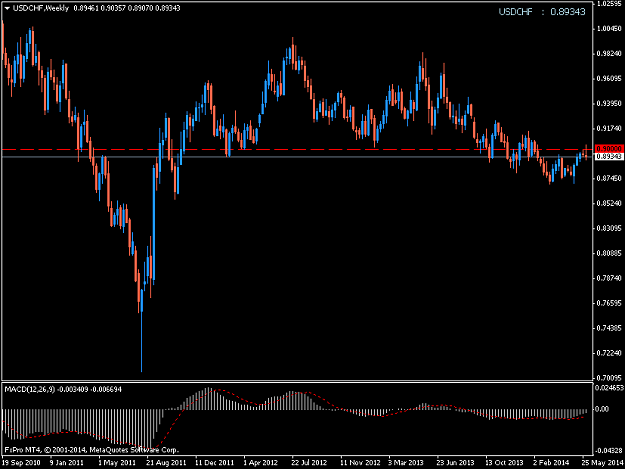Click the 0.85240 price axis label

tap(609, 203)
